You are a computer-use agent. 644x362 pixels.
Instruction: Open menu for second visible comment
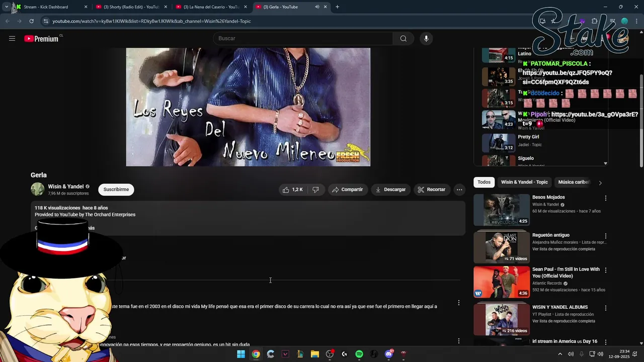[458, 341]
